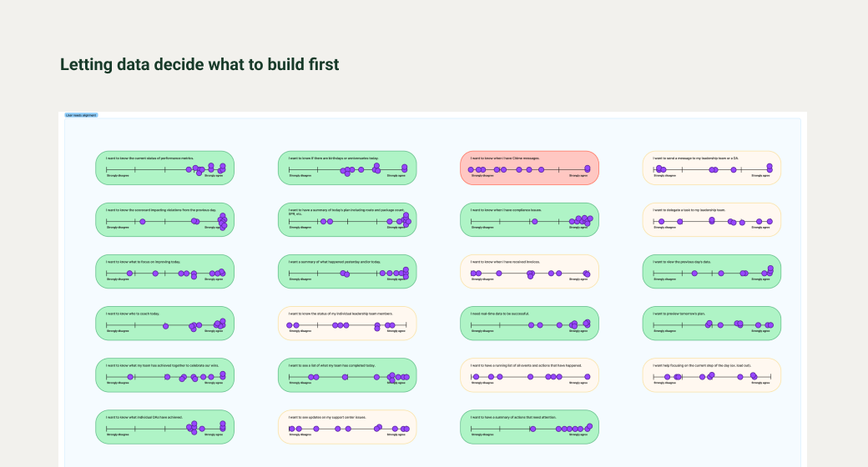Click the "User needs alignment" frame label
This screenshot has width=868, height=467.
82,115
